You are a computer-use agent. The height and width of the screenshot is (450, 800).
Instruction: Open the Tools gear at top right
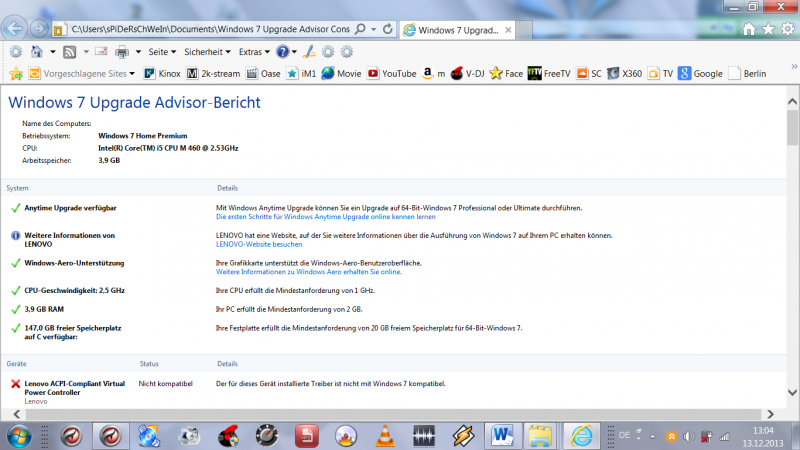click(x=788, y=29)
